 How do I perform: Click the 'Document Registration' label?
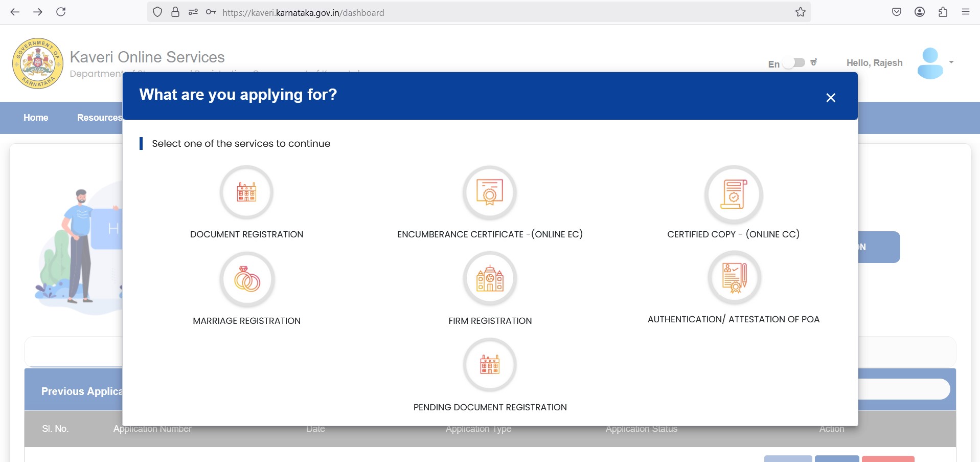point(246,234)
